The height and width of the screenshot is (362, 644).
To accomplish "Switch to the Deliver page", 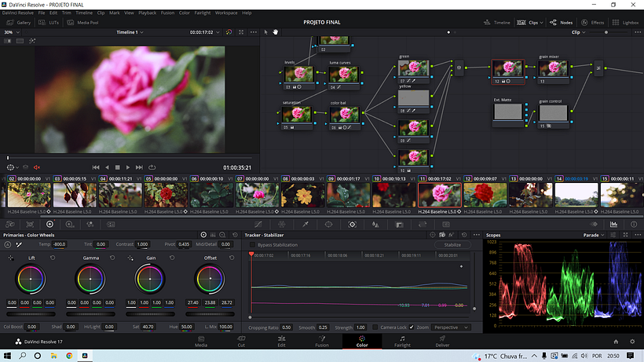I will click(442, 341).
